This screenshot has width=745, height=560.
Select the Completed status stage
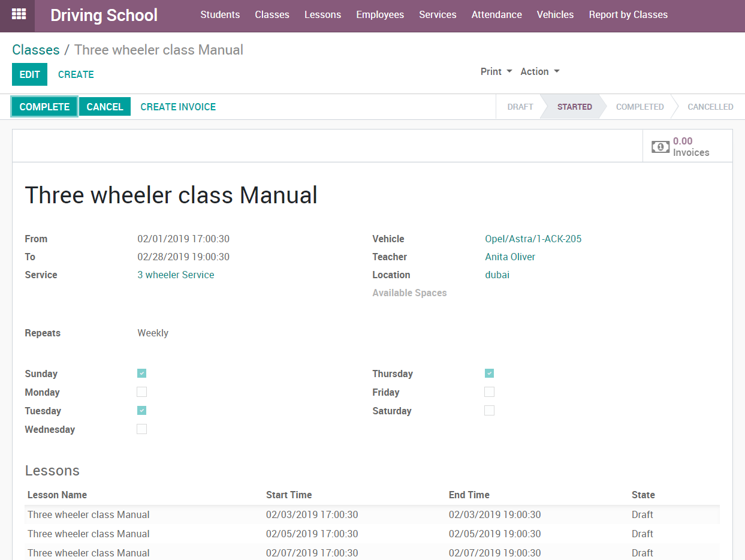pos(640,107)
